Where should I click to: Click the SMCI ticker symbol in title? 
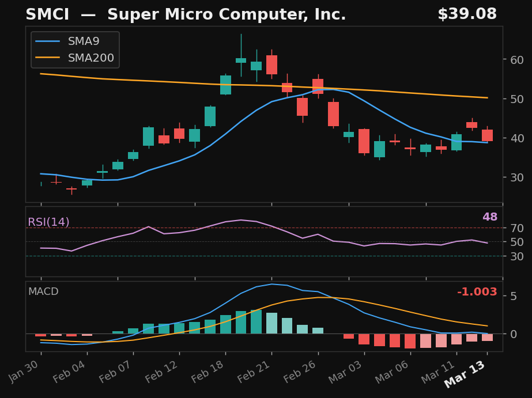(47, 14)
